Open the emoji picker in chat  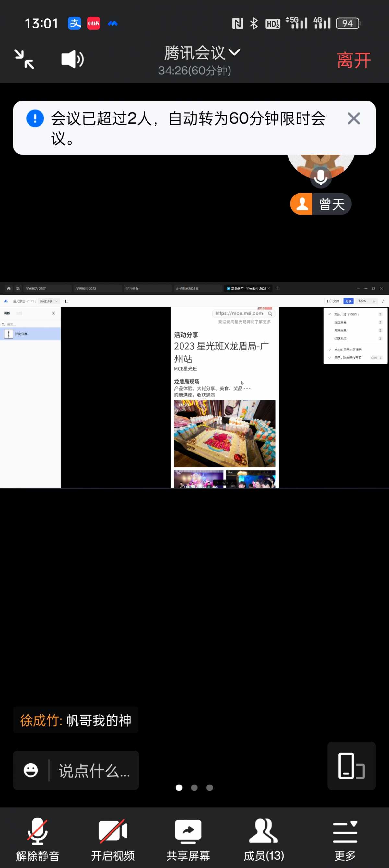(x=31, y=770)
